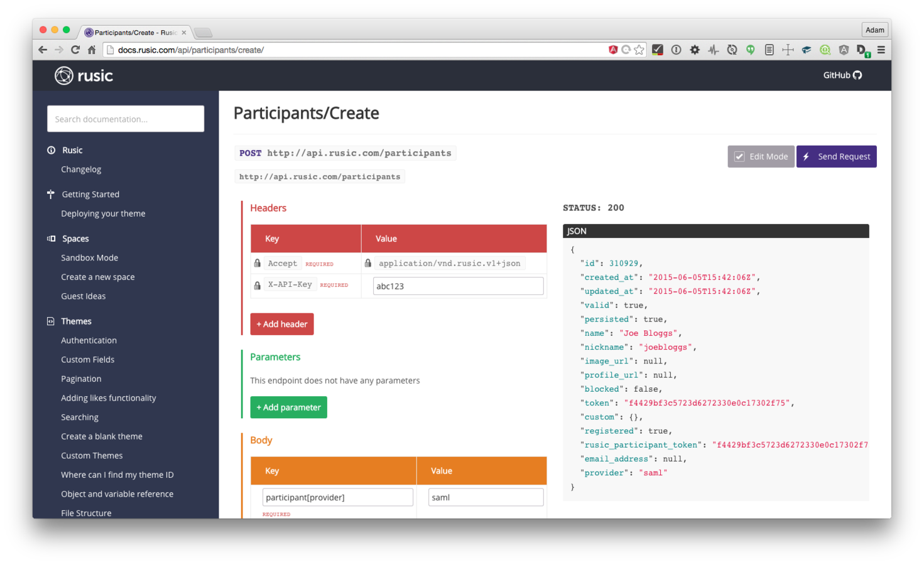924x565 pixels.
Task: Open Custom Fields sidebar link
Action: pos(87,360)
